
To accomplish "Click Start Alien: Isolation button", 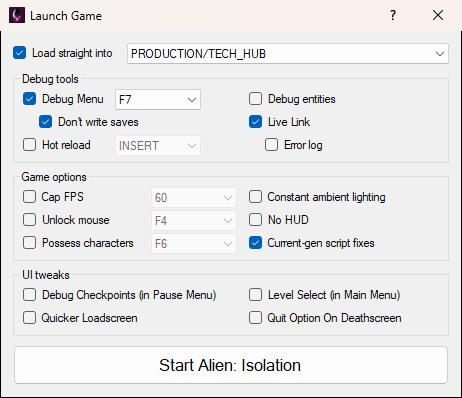I will [231, 365].
